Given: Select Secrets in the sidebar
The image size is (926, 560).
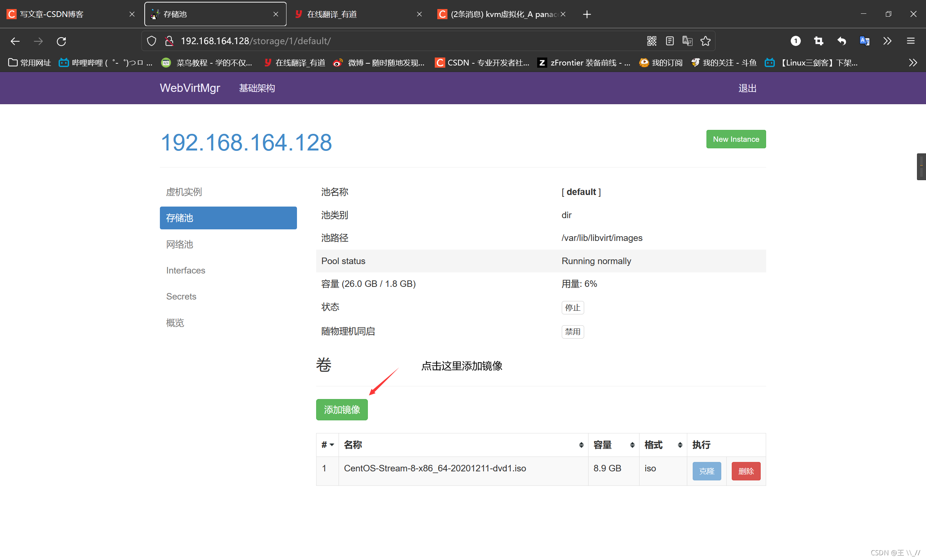Looking at the screenshot, I should pos(228,296).
